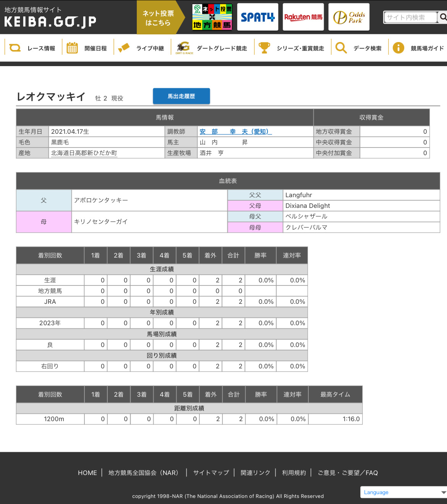Click grandsire Langfuhr in pedigree
Screen dimensions: 447x504
point(299,195)
